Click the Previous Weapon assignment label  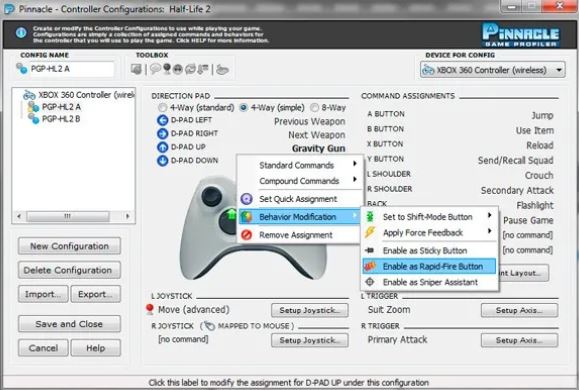(309, 122)
